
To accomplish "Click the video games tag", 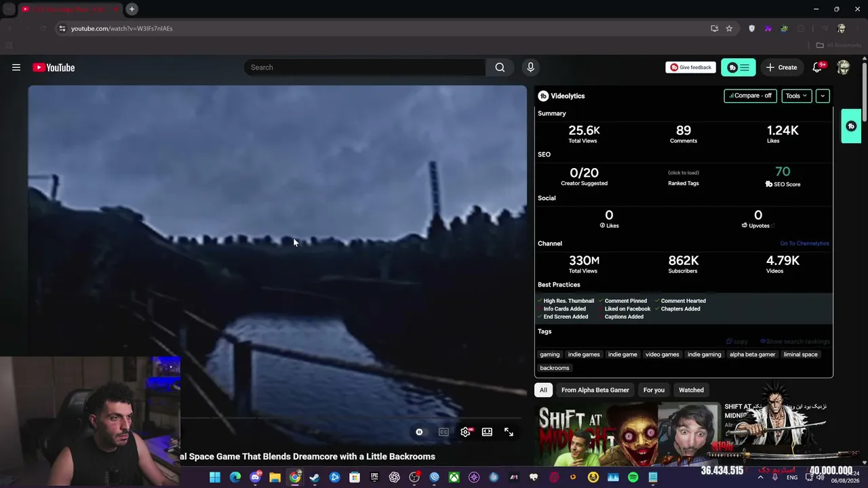I will (662, 354).
